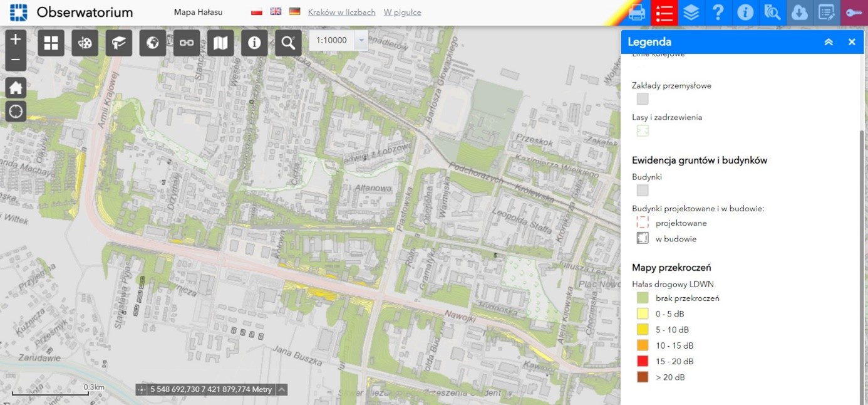Open the 'Kraków w liczbach' link
Image resolution: width=868 pixels, height=405 pixels.
coord(341,12)
